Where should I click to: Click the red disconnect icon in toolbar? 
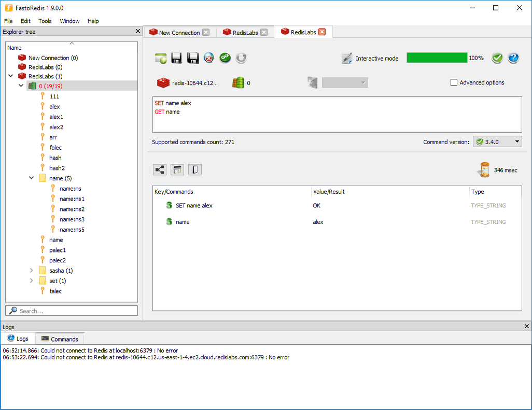coord(208,58)
